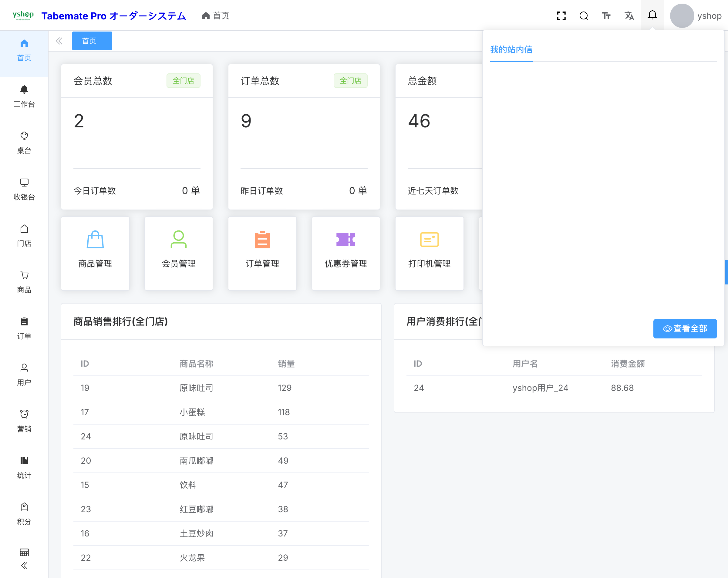Viewport: 728px width, 578px height.
Task: Open 收银台 in the sidebar
Action: point(24,190)
